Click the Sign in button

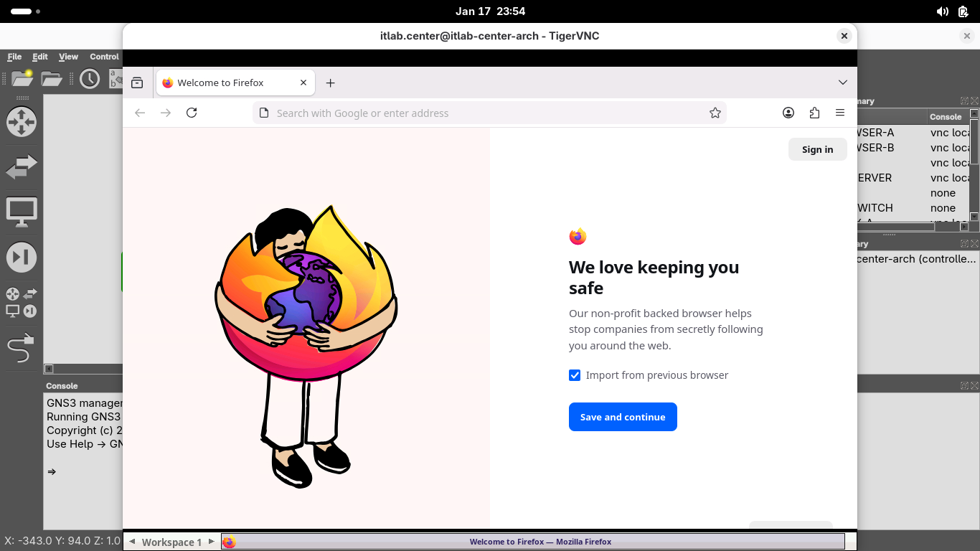[x=817, y=149]
